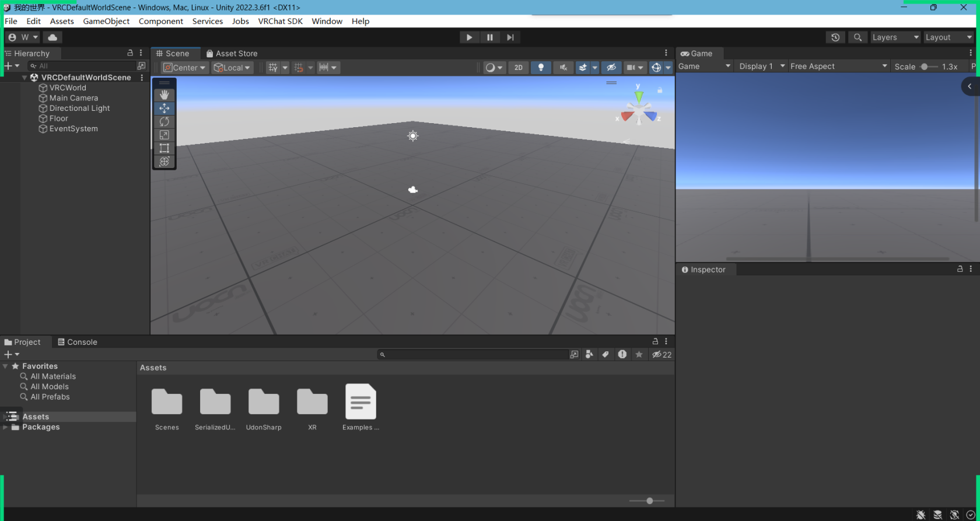Switch to the Console tab
This screenshot has width=980, height=521.
pos(77,342)
